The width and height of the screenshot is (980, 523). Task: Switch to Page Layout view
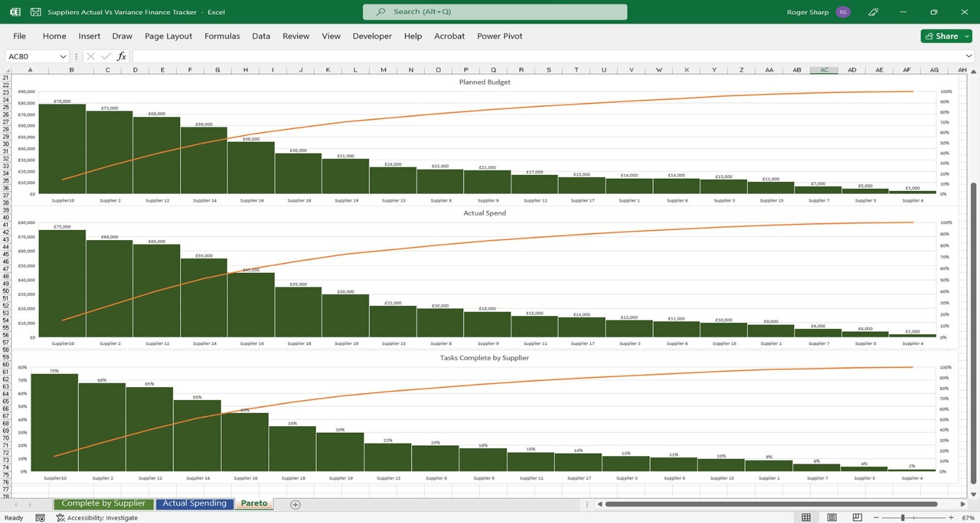pyautogui.click(x=832, y=517)
